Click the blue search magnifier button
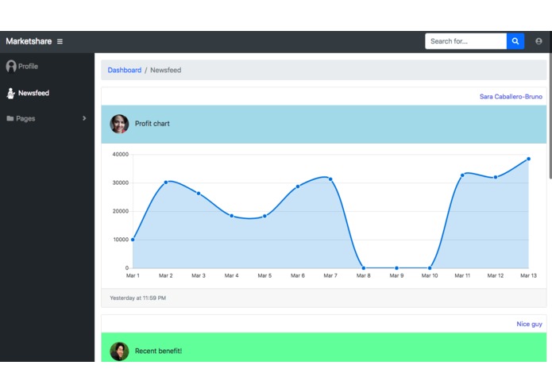The height and width of the screenshot is (392, 552). pos(515,41)
